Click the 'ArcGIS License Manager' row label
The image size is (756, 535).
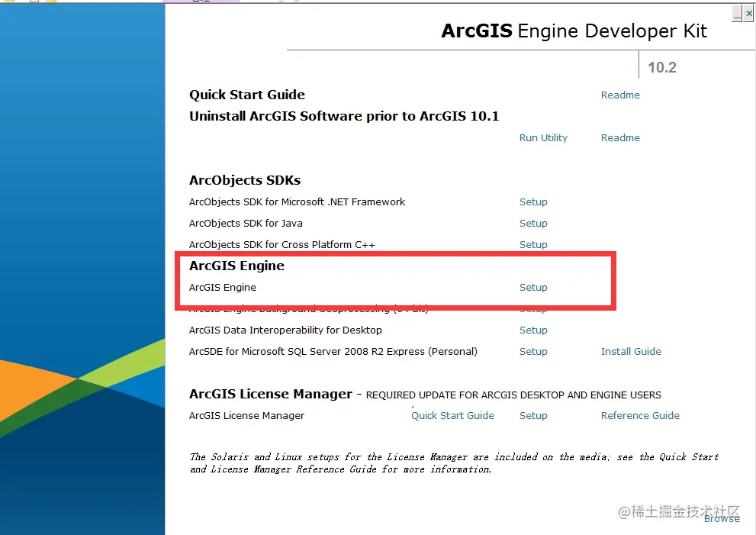(x=246, y=415)
